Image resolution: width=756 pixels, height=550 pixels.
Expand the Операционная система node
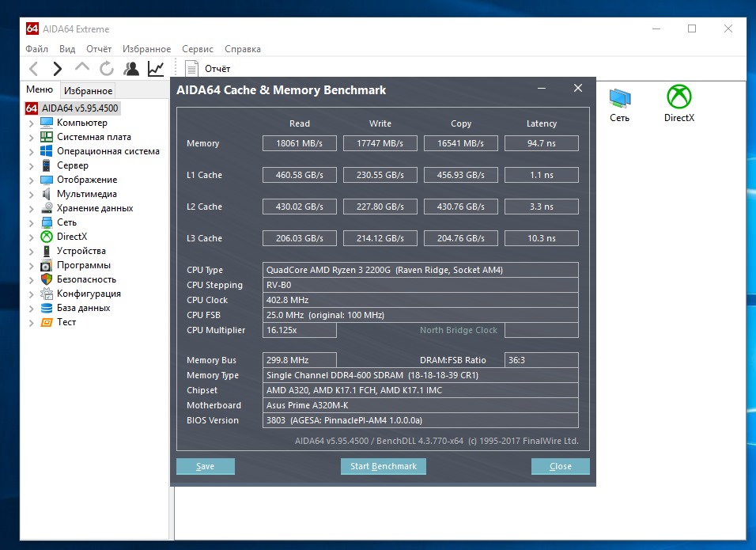tap(32, 151)
